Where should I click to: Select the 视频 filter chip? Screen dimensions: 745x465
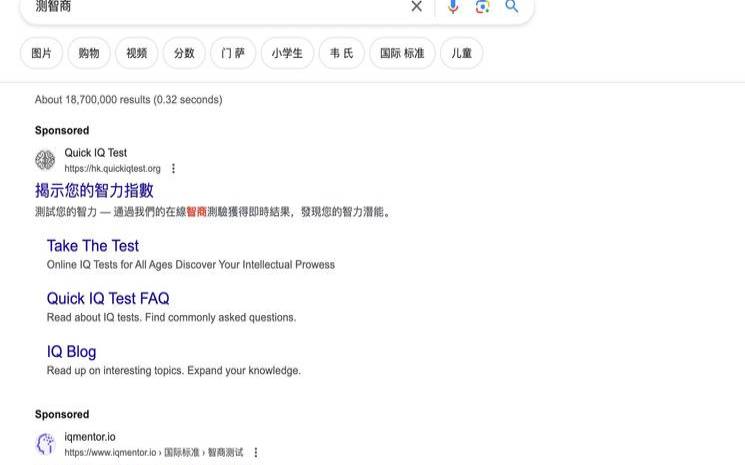coord(136,53)
